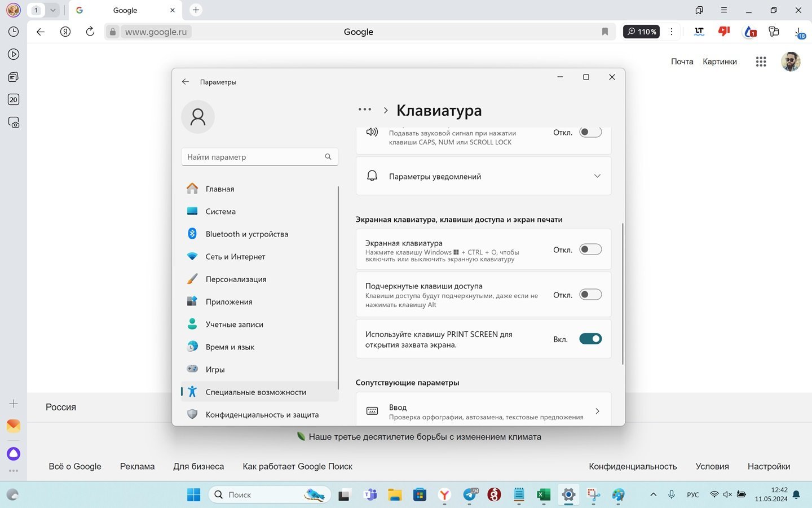Open Главная in Settings sidebar

pyautogui.click(x=259, y=189)
